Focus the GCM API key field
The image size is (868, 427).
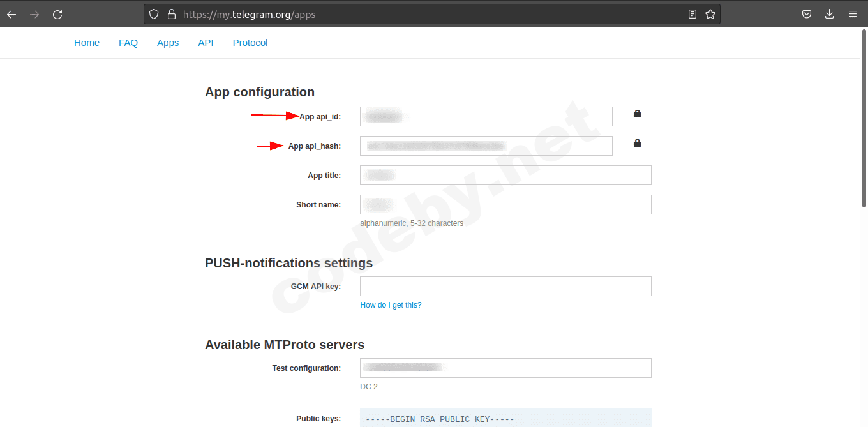(x=505, y=286)
